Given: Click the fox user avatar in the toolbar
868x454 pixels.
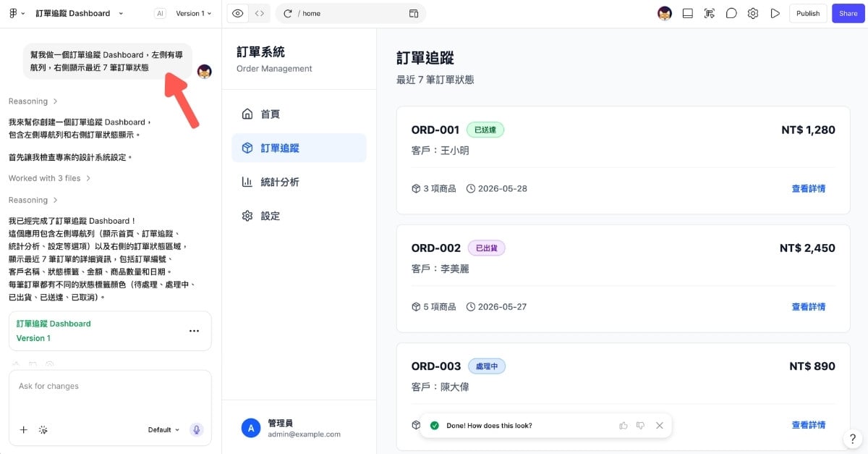Looking at the screenshot, I should click(x=665, y=13).
